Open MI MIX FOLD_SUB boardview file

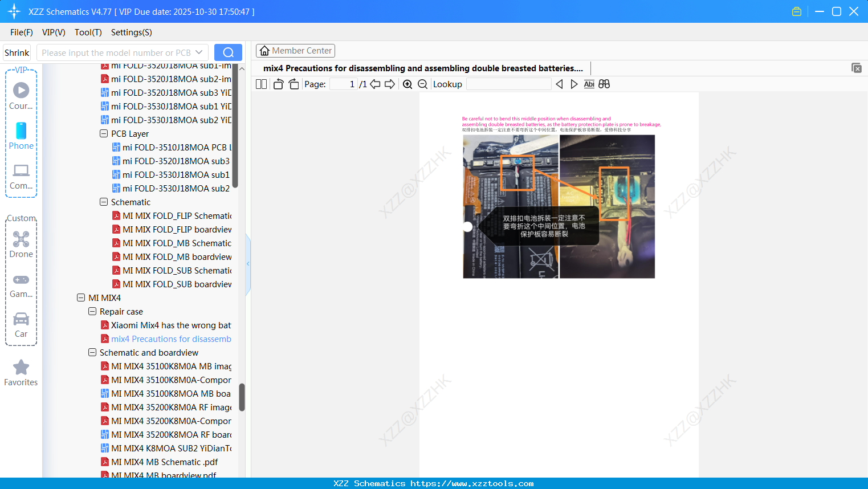(172, 284)
